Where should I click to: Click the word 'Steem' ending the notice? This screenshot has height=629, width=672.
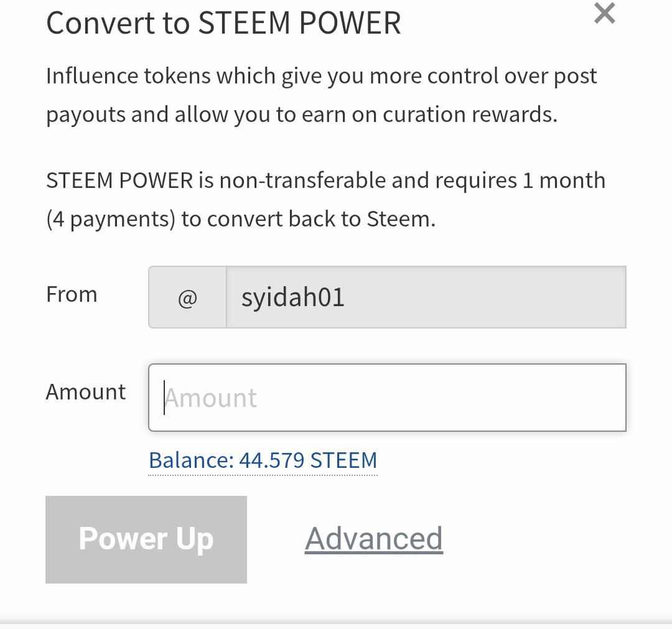[x=401, y=219]
